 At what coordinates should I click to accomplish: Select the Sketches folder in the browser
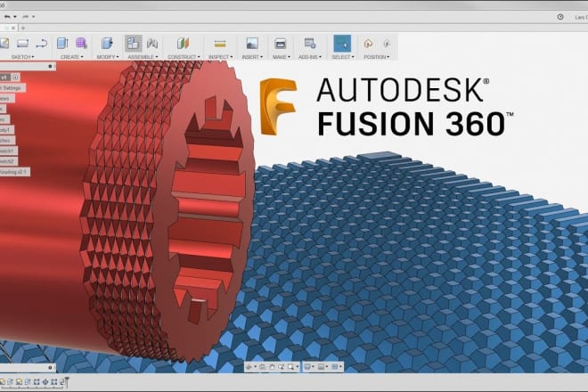(7, 141)
